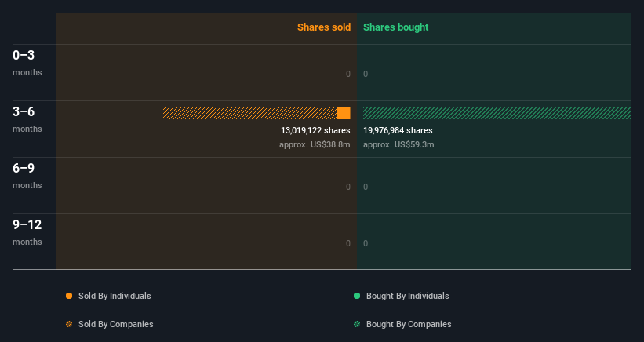Click the 13,019,122 shares value

[x=315, y=130]
